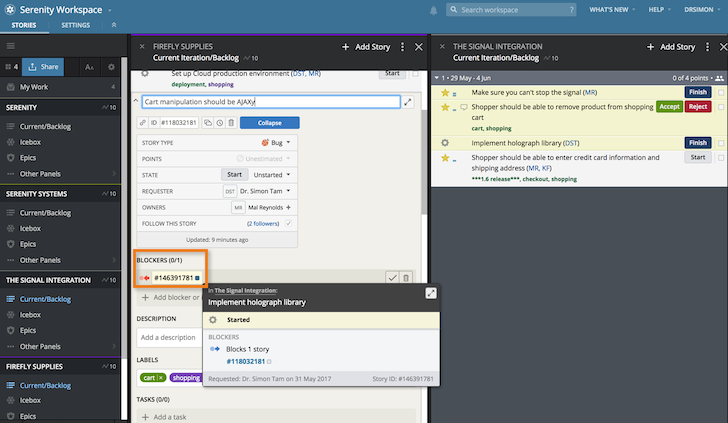Open story history clock icon
Viewport: 728px width, 423px height.
[219, 123]
